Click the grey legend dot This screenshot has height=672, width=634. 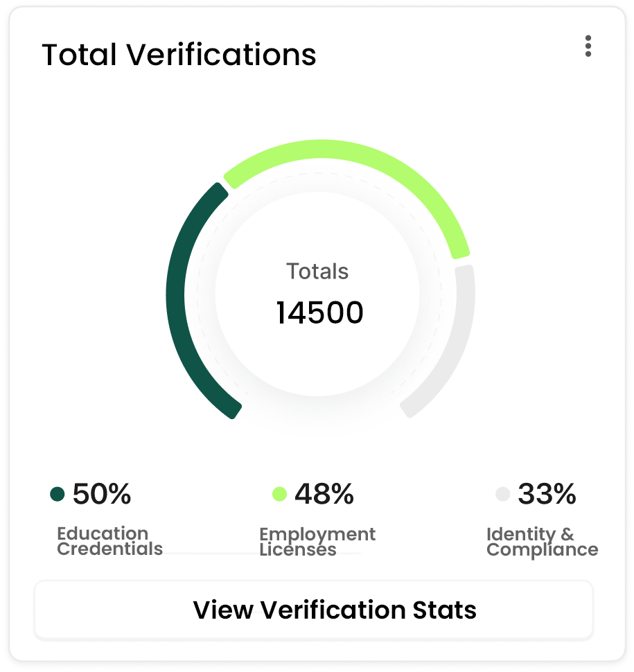pyautogui.click(x=503, y=495)
